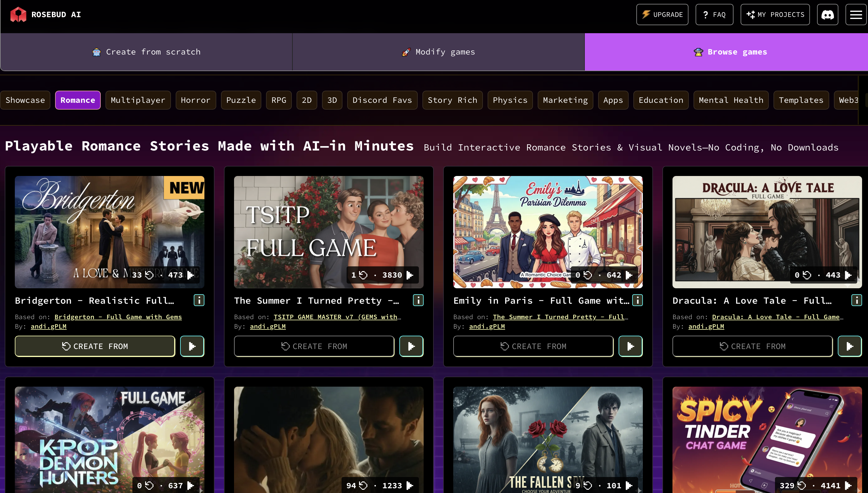Open andi.gPLM author link under Dracula
Screen dimensions: 868x493
(706, 326)
